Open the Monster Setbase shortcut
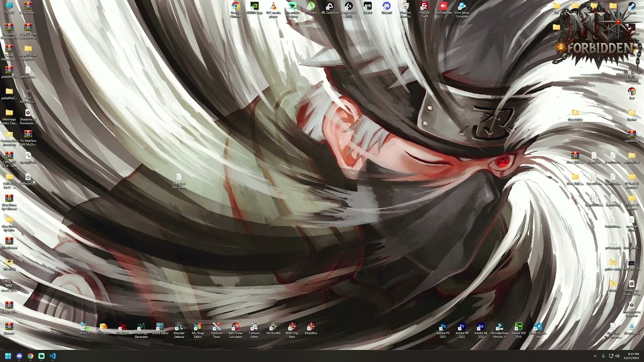This screenshot has width=644, height=362. point(179,330)
